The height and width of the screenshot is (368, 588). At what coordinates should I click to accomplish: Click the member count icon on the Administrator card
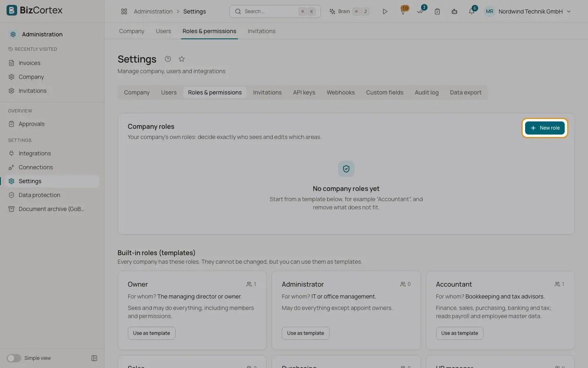pos(403,284)
